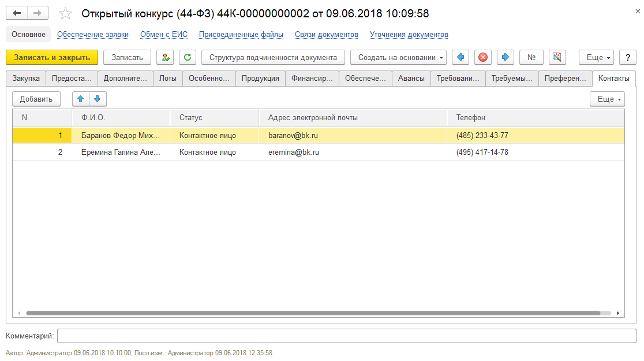Image resolution: width=644 pixels, height=361 pixels.
Task: Open the Связи документов link
Action: [x=327, y=35]
